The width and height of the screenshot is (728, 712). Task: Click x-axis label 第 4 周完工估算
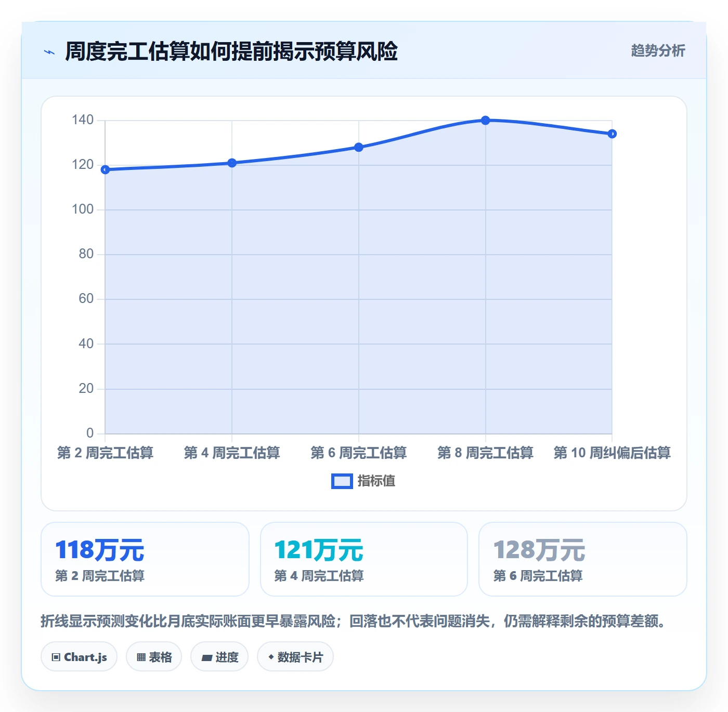232,453
